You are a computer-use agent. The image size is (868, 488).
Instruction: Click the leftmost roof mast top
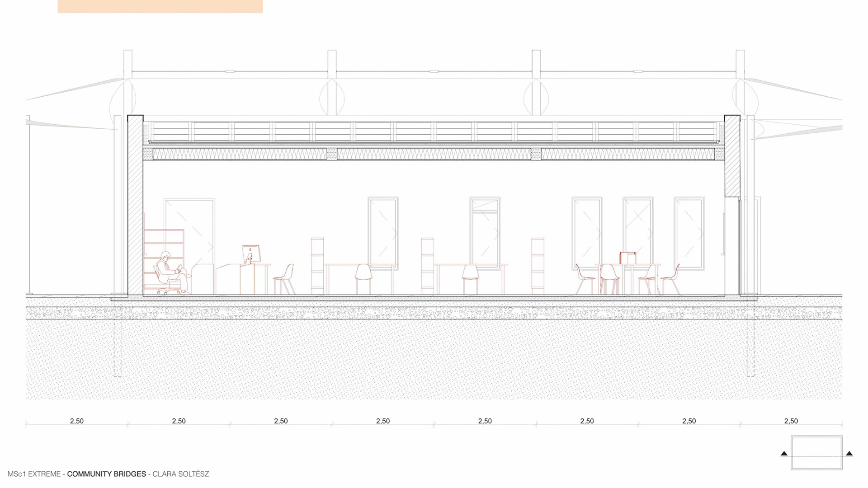tap(128, 56)
